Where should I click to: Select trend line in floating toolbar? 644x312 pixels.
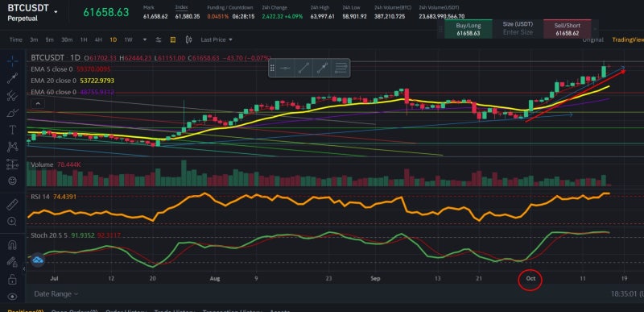coord(303,68)
